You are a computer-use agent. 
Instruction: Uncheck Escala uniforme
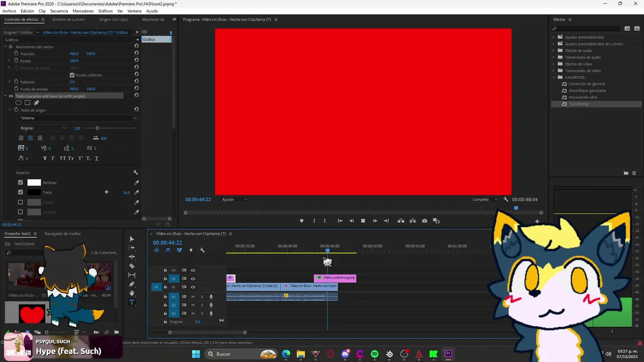click(72, 75)
